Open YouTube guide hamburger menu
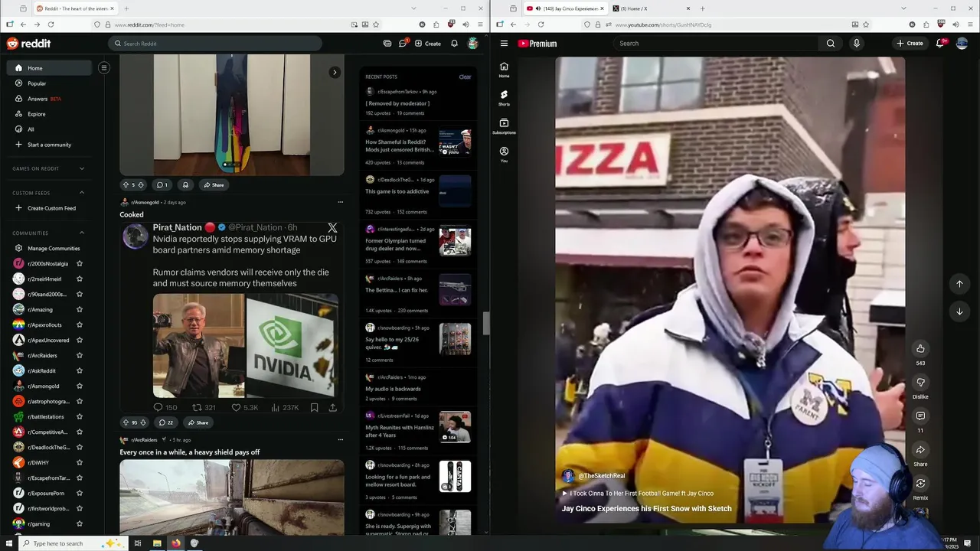980x551 pixels. 504,44
